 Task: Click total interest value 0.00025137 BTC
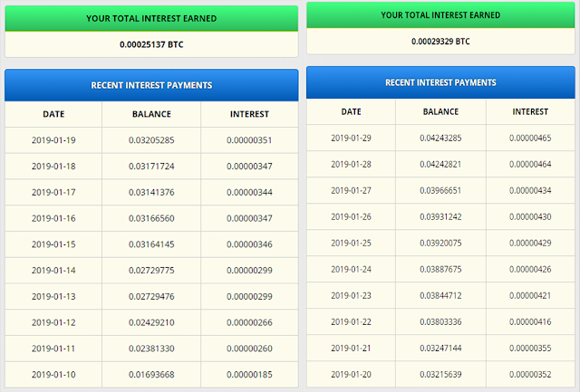151,44
